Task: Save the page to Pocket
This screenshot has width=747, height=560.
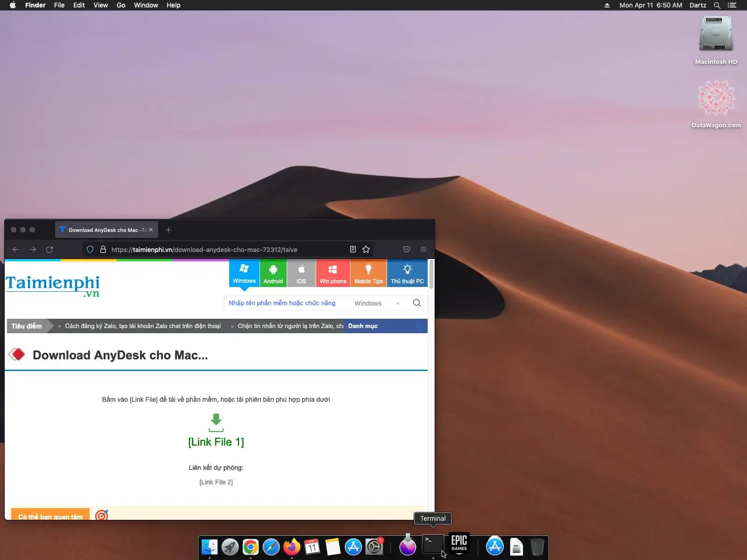Action: (407, 250)
